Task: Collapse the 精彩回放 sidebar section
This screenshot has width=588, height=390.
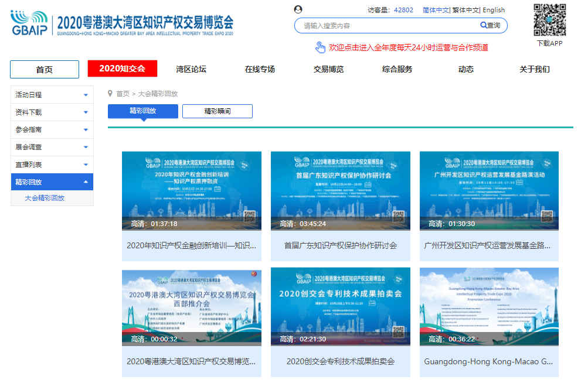Action: coord(86,182)
